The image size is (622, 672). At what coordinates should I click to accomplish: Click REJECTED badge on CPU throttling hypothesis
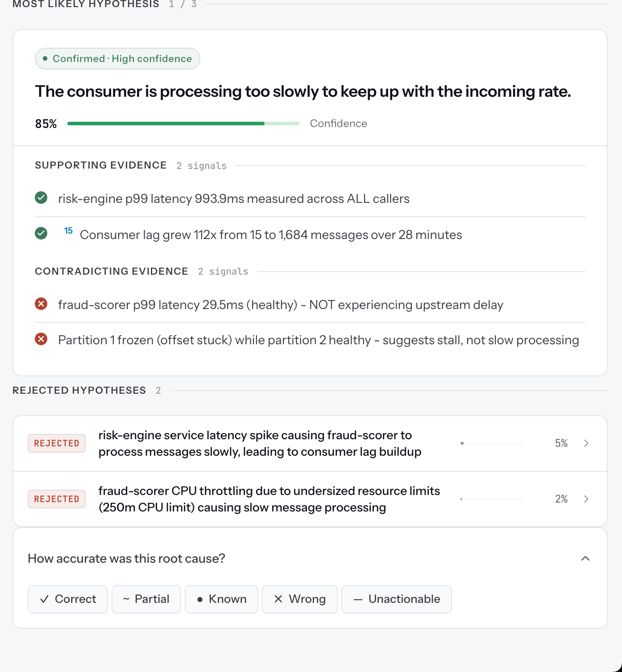coord(57,499)
